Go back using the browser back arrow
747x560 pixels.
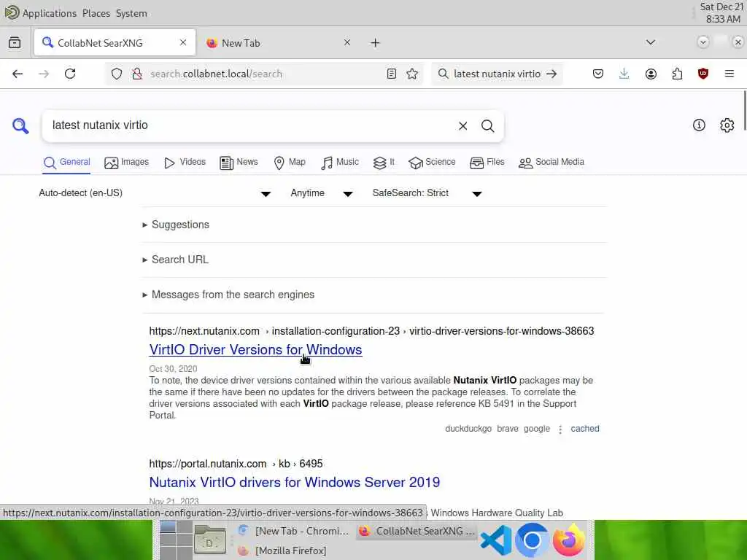coord(18,74)
